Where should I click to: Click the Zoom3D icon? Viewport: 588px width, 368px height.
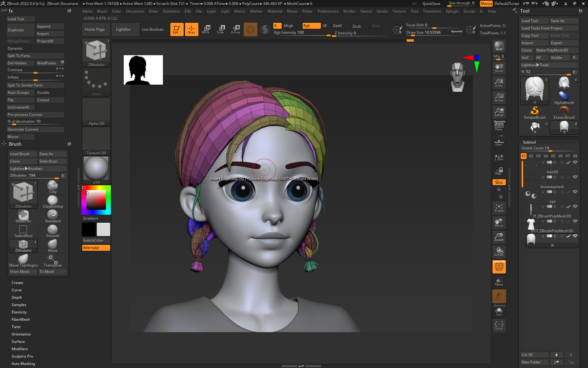(499, 237)
